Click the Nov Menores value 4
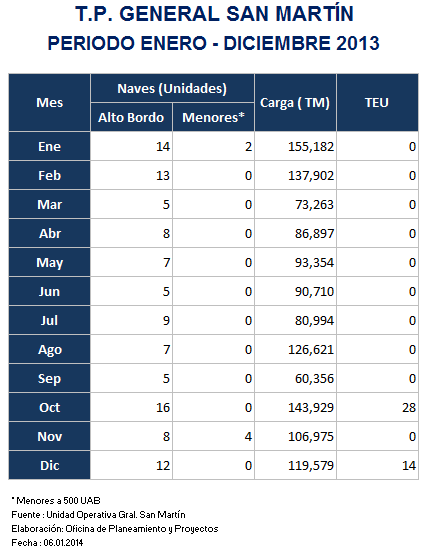This screenshot has width=432, height=552. point(249,437)
